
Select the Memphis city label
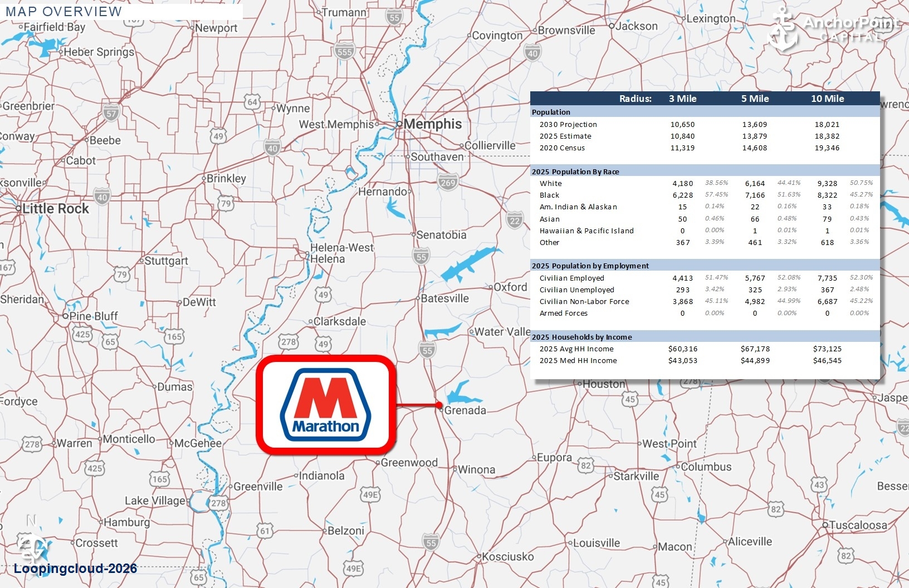[433, 124]
